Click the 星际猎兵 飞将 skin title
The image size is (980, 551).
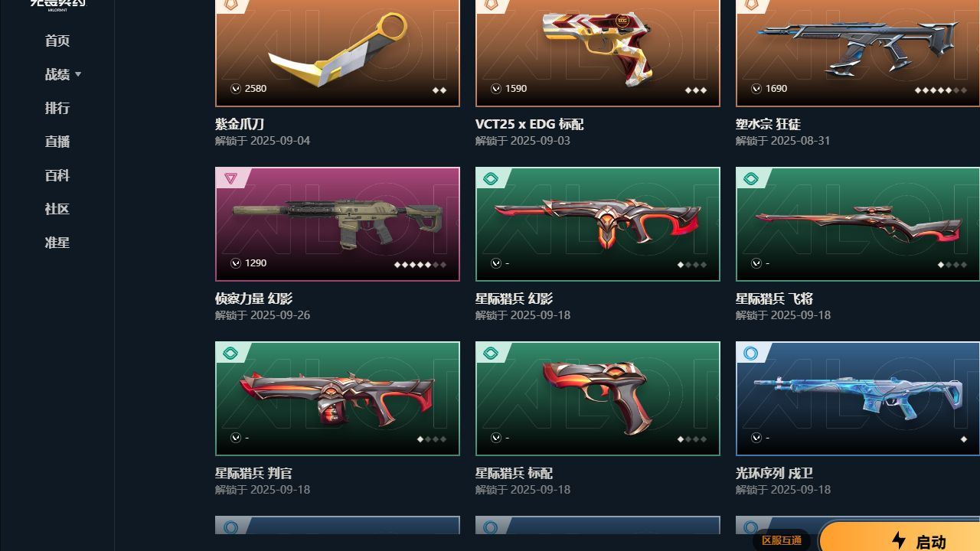click(774, 298)
